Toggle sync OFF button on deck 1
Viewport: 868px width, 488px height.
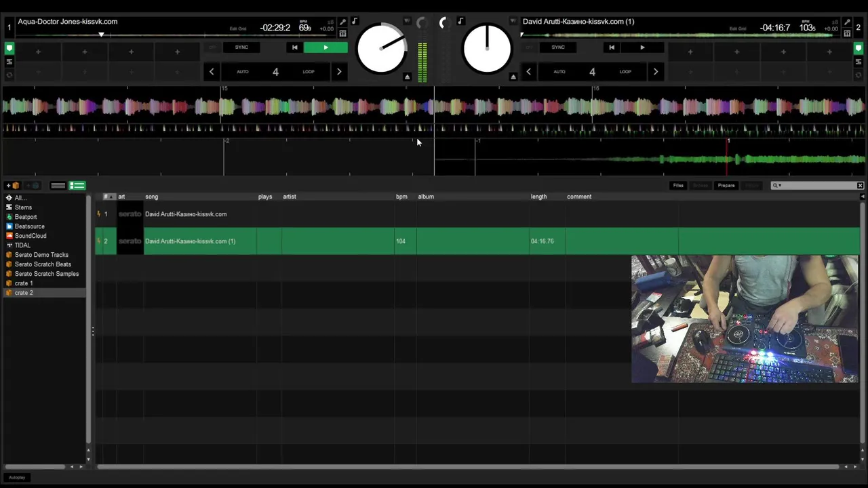pyautogui.click(x=212, y=47)
